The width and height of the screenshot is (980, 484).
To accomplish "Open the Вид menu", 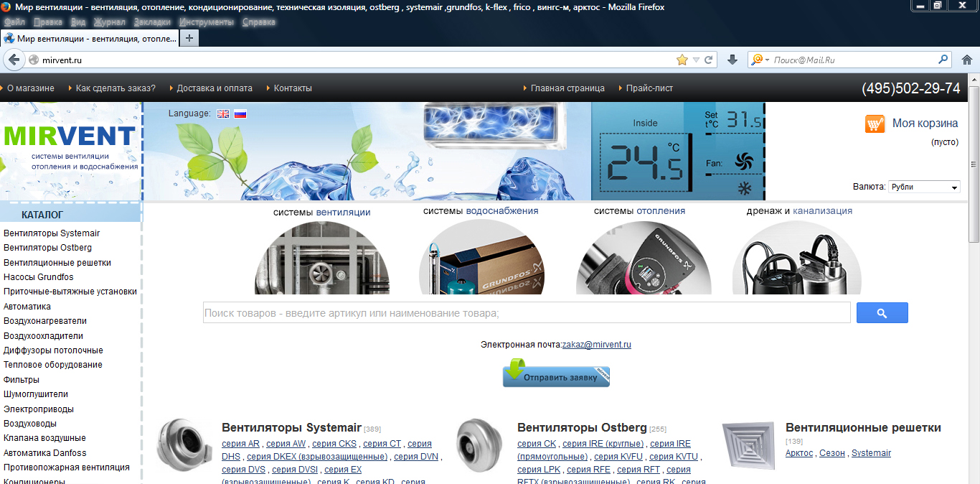I will tap(78, 22).
